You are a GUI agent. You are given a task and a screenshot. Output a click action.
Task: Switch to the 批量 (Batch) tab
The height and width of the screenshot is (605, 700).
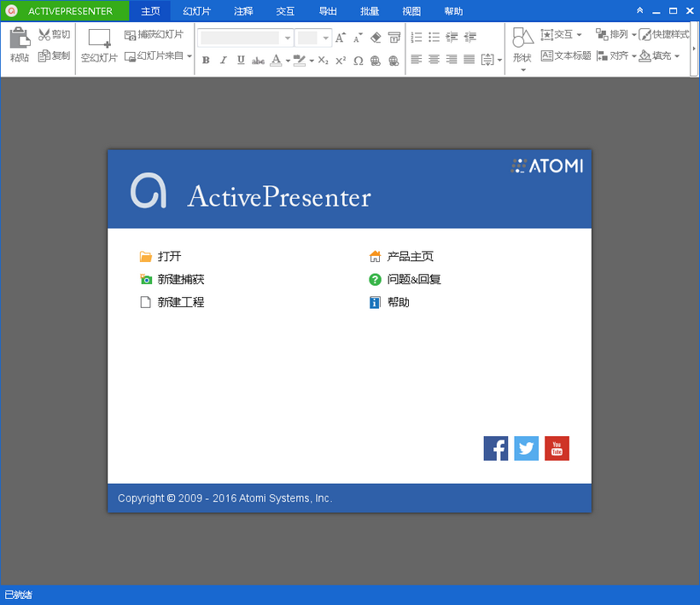pos(369,11)
